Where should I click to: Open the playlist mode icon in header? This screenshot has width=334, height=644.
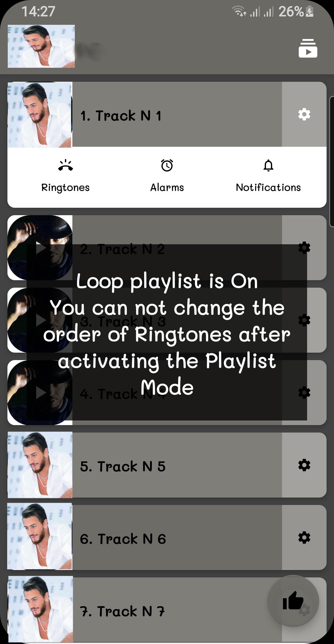click(x=308, y=48)
